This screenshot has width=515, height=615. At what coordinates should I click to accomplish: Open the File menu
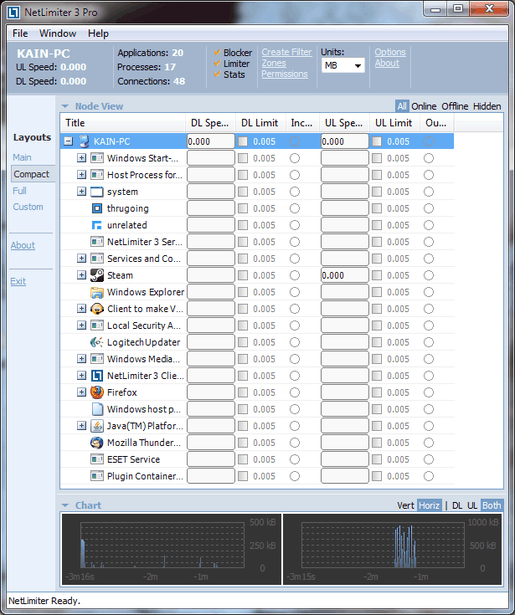[20, 33]
